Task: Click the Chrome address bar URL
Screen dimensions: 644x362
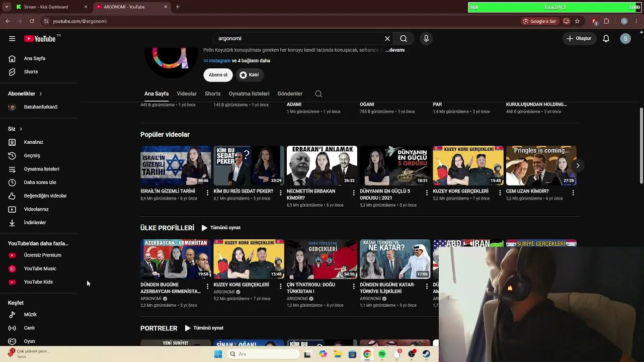Action: coord(79,21)
